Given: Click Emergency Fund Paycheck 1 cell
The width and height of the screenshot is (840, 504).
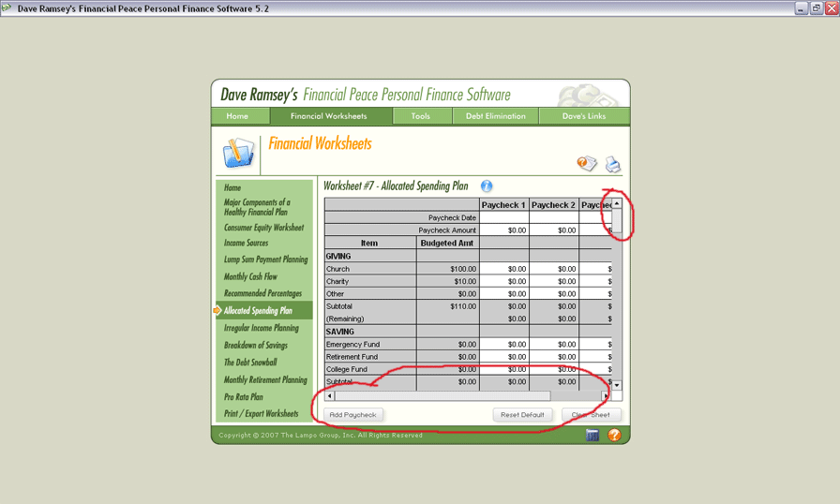Looking at the screenshot, I should click(x=503, y=344).
